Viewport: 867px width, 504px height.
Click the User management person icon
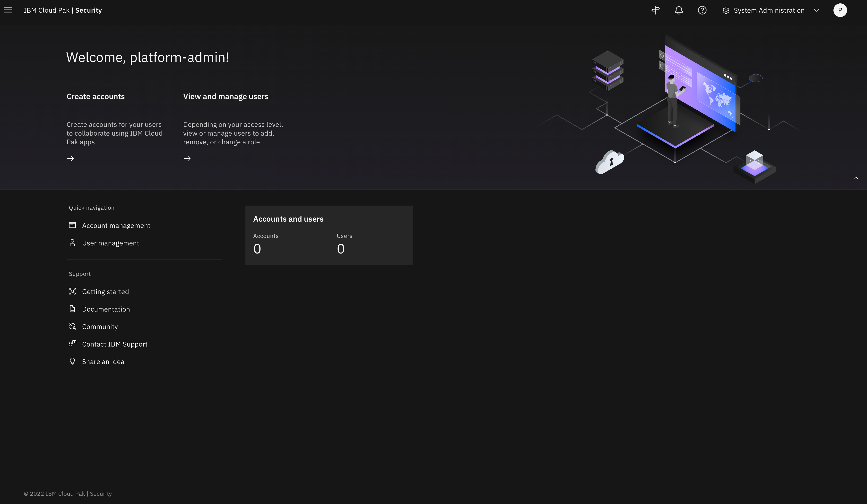(72, 243)
